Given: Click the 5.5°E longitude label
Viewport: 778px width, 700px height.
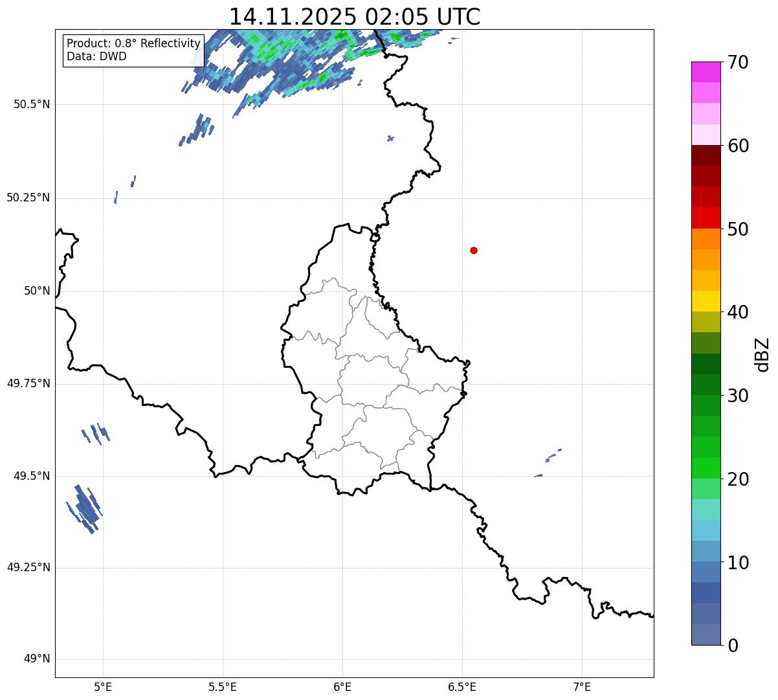Looking at the screenshot, I should [223, 686].
